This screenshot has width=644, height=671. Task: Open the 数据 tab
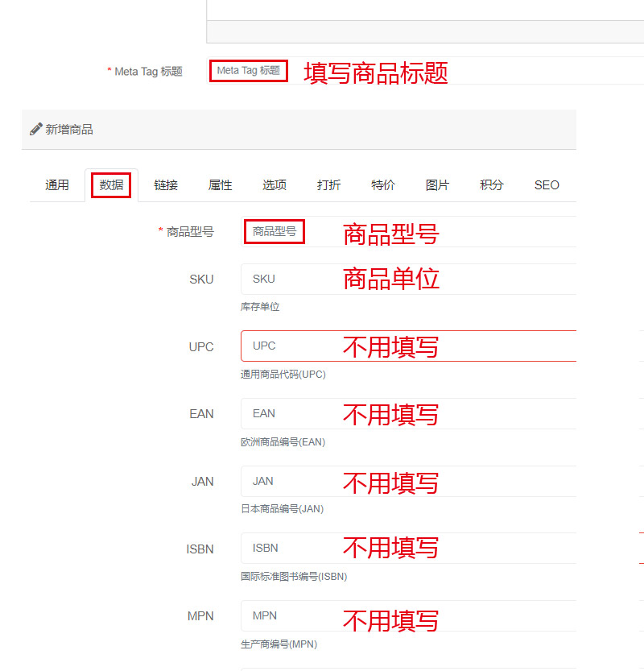pos(111,185)
